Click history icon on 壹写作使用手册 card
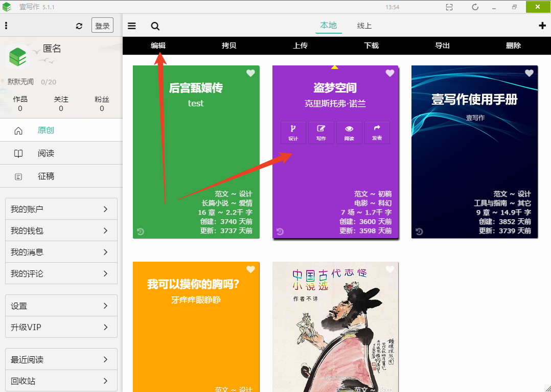This screenshot has width=551, height=392. (x=419, y=232)
